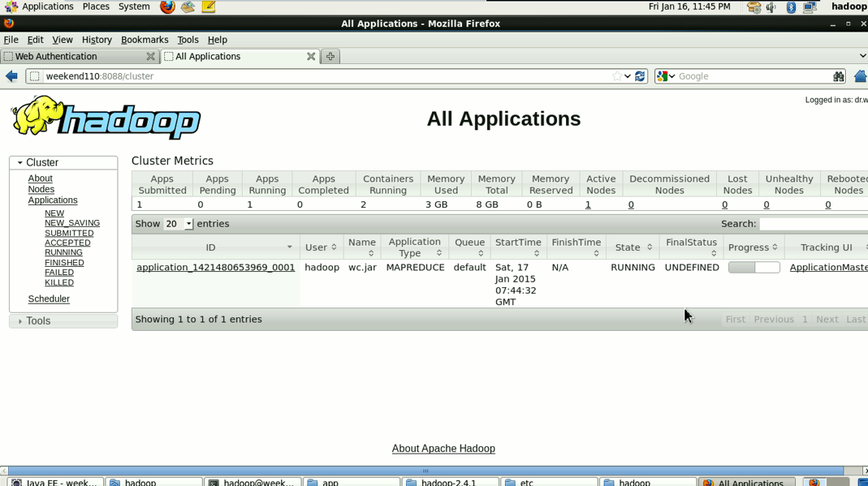Click the Next pagination button
This screenshot has width=868, height=486.
point(827,320)
